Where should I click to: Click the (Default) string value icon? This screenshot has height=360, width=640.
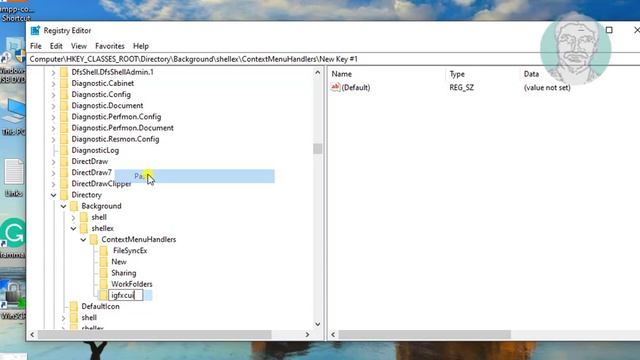(x=336, y=87)
